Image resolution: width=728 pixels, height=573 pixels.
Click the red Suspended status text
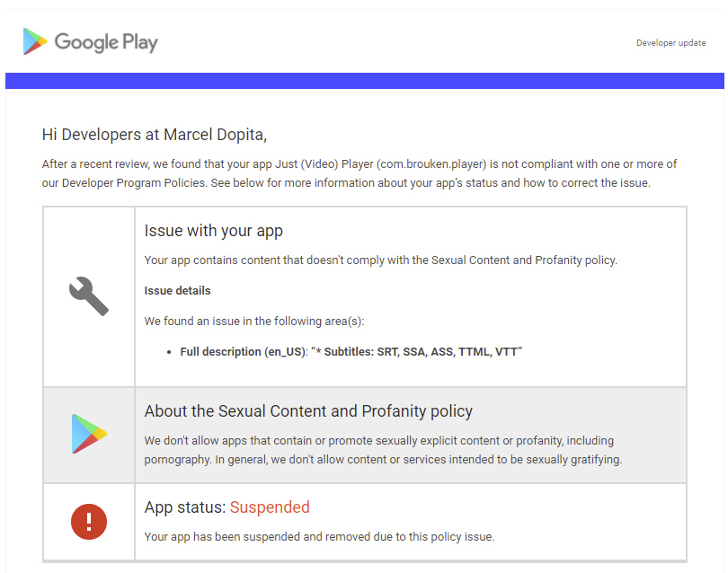pos(270,507)
